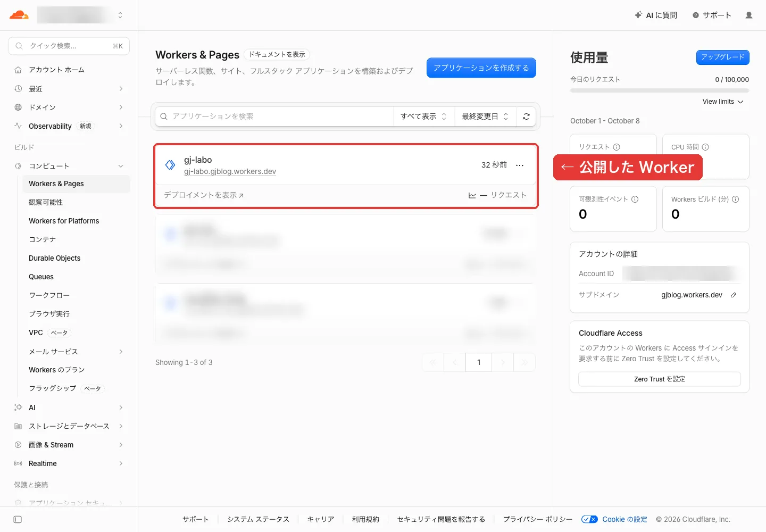Click the request chart icon on gj-labo row
766x532 pixels.
pyautogui.click(x=472, y=195)
